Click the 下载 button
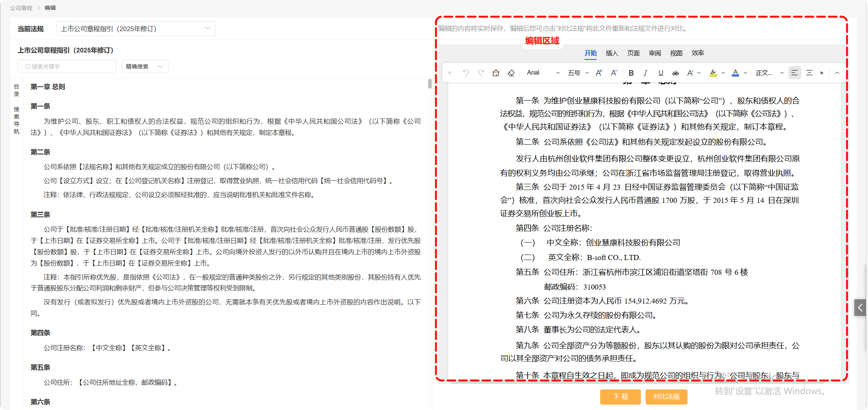Image resolution: width=868 pixels, height=410 pixels. [620, 396]
